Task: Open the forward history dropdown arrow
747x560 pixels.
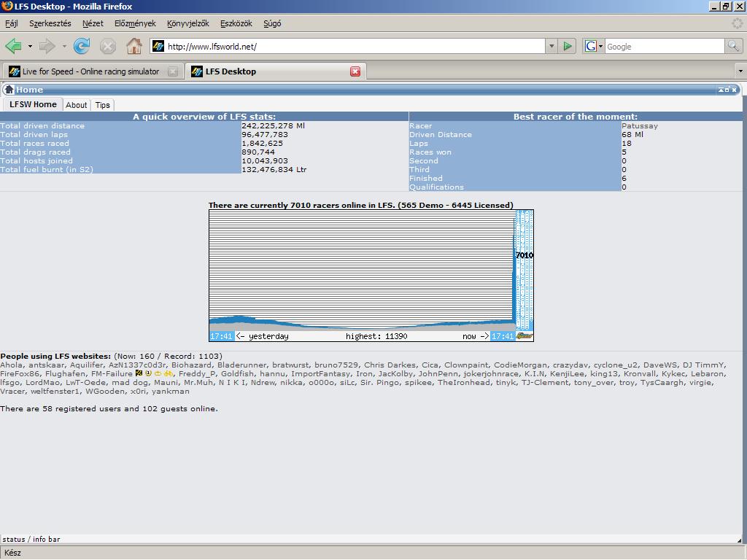Action: point(64,46)
